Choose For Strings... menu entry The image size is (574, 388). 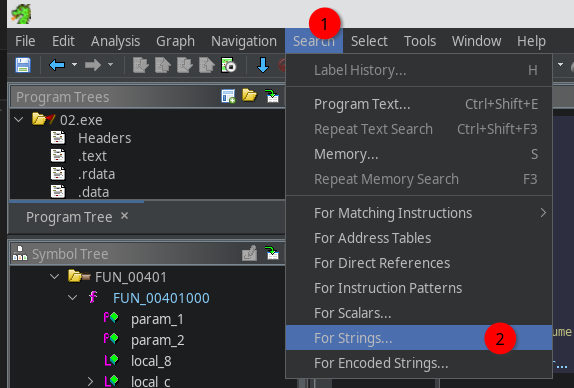coord(419,338)
